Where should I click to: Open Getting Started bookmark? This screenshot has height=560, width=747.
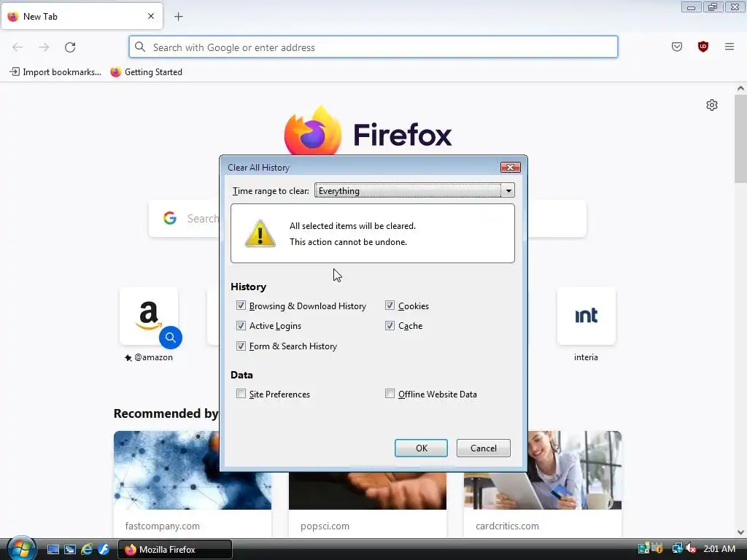(147, 72)
